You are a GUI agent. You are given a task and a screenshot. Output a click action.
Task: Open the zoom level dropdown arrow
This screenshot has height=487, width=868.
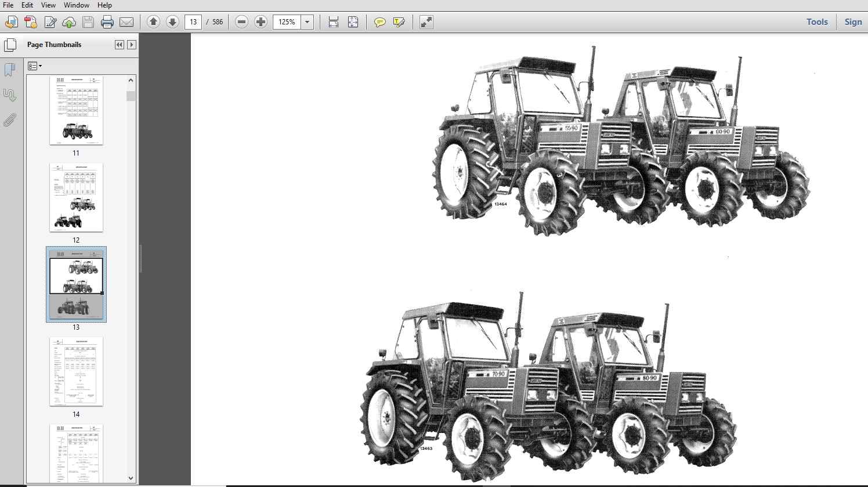point(308,22)
